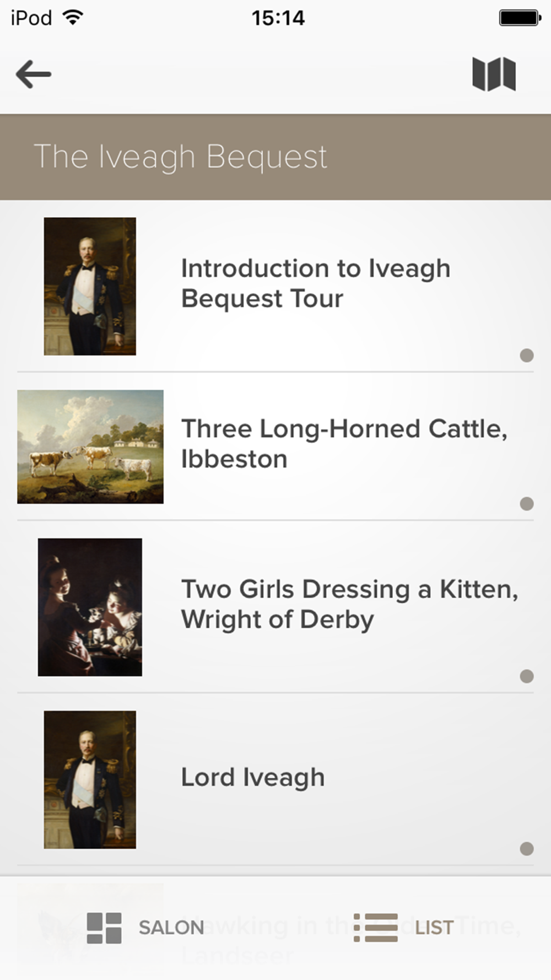The height and width of the screenshot is (980, 551).
Task: Open Two Girls Dressing a Kitten entry
Action: click(x=349, y=604)
